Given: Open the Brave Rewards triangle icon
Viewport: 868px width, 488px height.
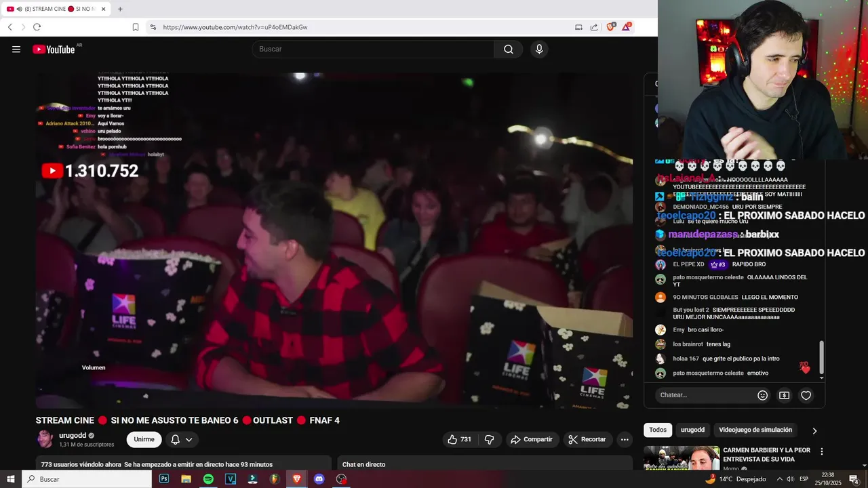Looking at the screenshot, I should [x=627, y=27].
